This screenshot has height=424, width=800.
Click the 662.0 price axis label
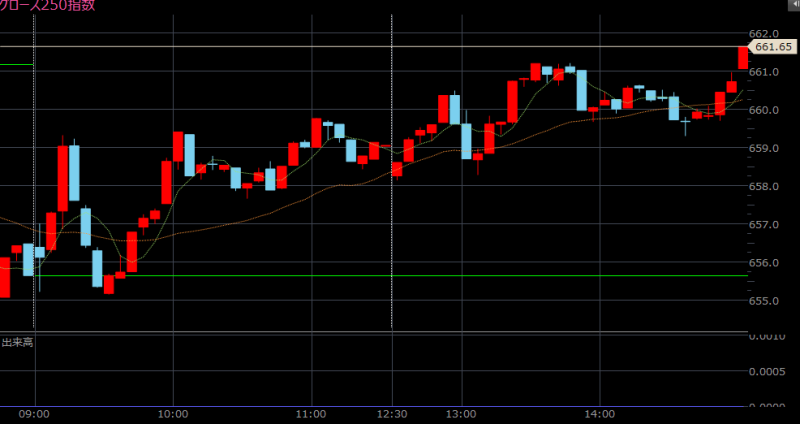[x=764, y=34]
